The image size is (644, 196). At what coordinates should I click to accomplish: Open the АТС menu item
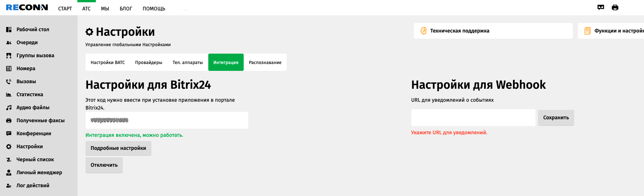(x=86, y=9)
